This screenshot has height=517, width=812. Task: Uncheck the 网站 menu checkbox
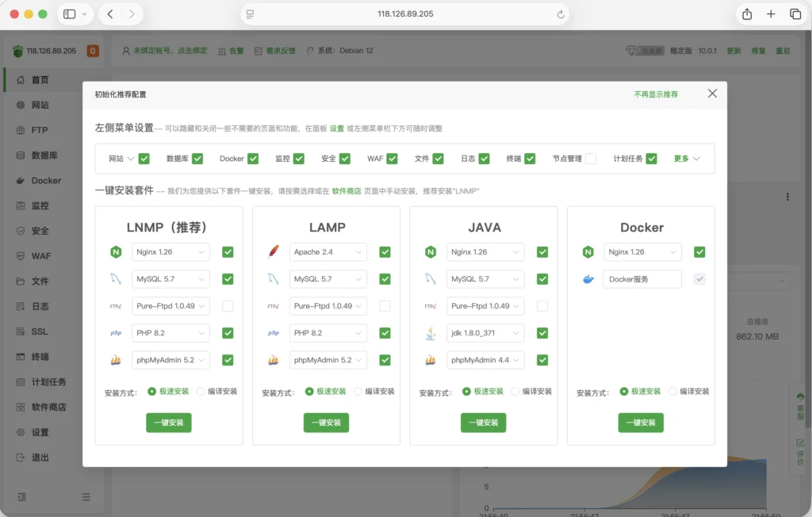tap(144, 159)
